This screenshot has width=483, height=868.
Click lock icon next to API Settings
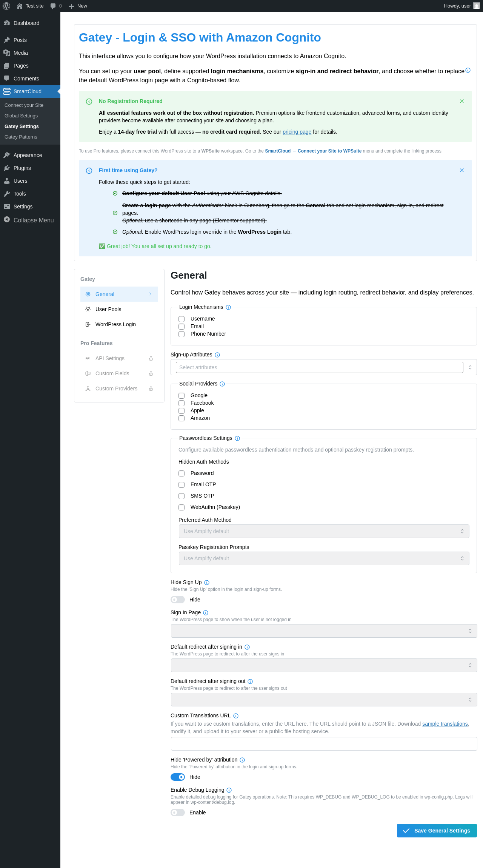point(151,358)
